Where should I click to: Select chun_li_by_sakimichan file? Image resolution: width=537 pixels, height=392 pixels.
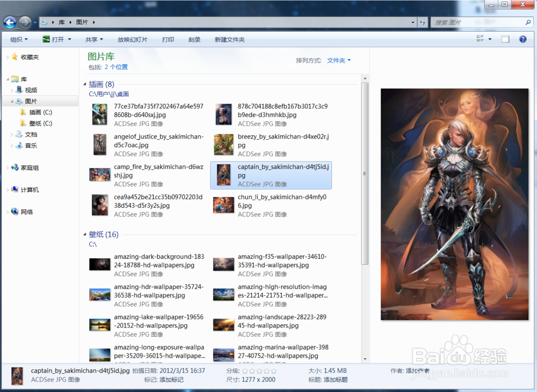point(271,206)
